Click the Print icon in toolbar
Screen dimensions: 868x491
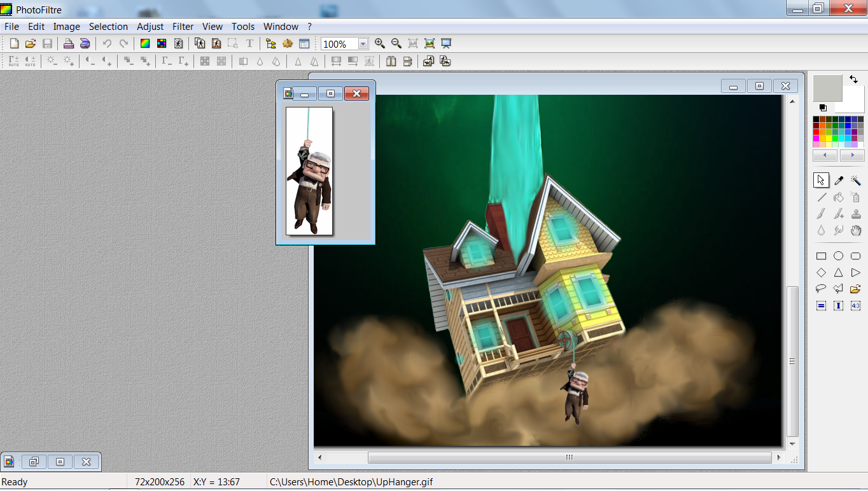click(68, 43)
